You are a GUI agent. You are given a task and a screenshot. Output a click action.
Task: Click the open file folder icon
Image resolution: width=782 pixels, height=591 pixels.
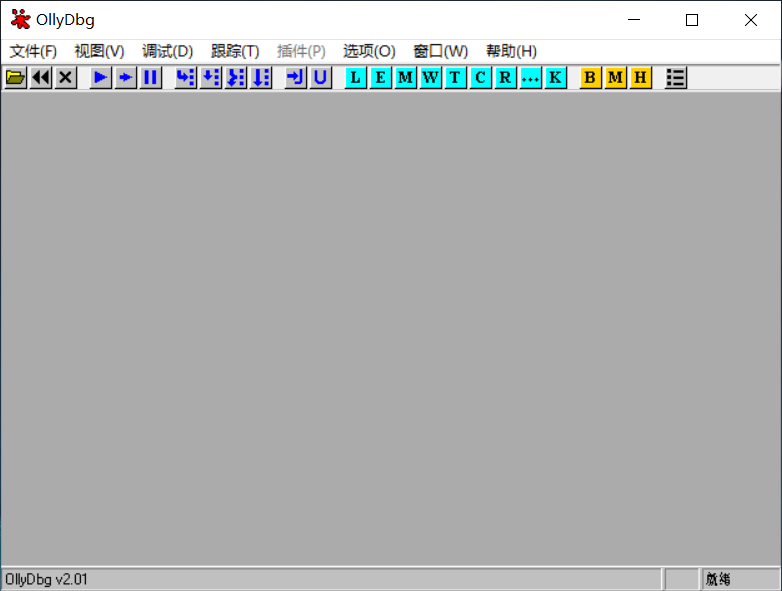pyautogui.click(x=15, y=78)
